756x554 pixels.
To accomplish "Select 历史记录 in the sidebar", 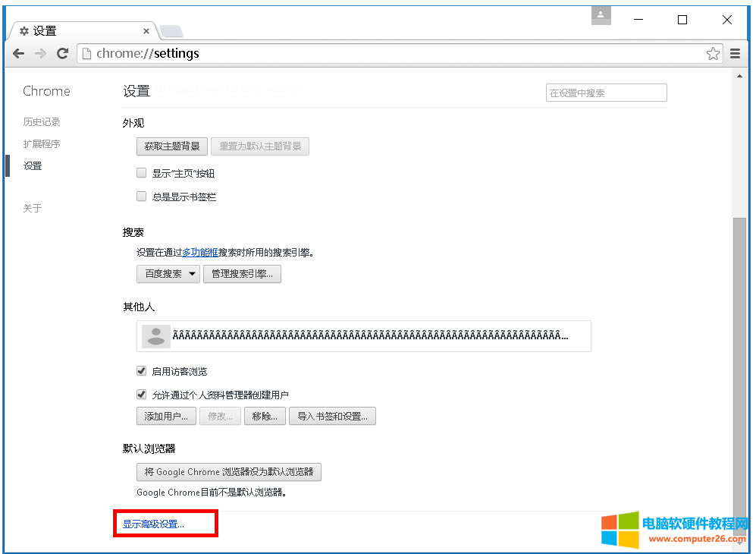I will point(42,121).
